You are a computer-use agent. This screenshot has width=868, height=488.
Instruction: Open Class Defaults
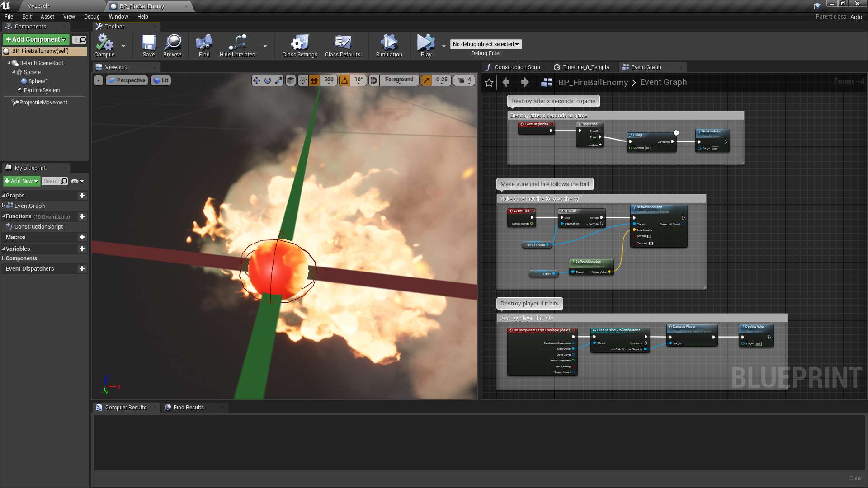[342, 45]
